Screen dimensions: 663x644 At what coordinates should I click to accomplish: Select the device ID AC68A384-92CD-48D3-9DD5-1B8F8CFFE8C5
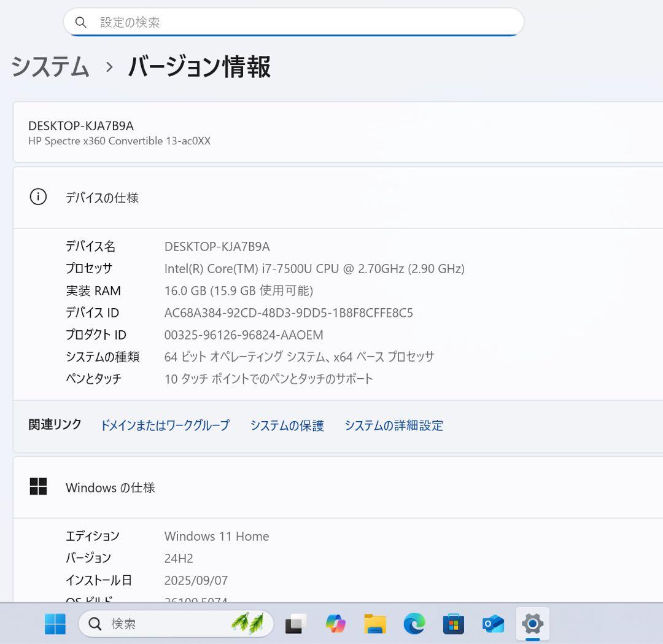click(x=289, y=312)
